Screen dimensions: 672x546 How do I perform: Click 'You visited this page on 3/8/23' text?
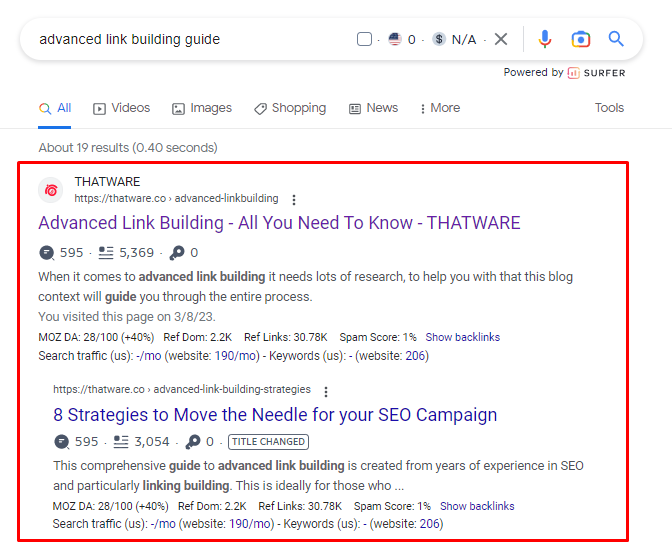point(127,317)
